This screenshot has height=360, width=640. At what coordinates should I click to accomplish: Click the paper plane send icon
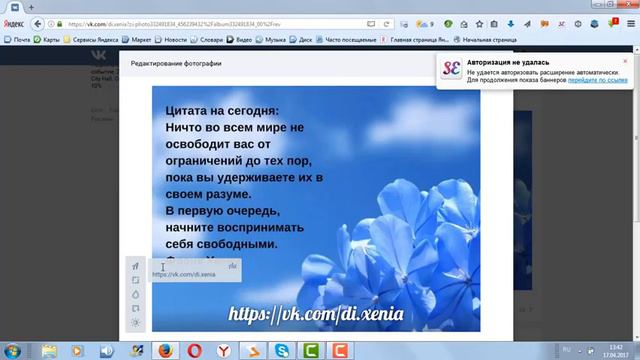[x=527, y=24]
